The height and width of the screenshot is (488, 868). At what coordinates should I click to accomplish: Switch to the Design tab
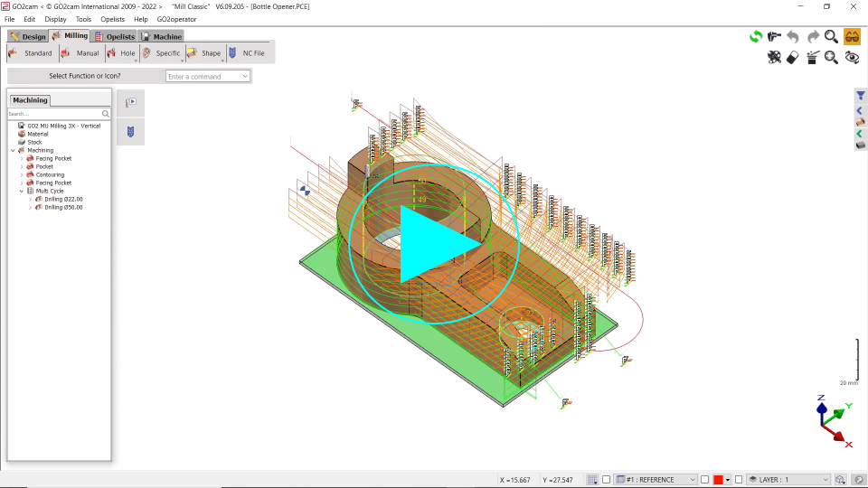pos(28,36)
